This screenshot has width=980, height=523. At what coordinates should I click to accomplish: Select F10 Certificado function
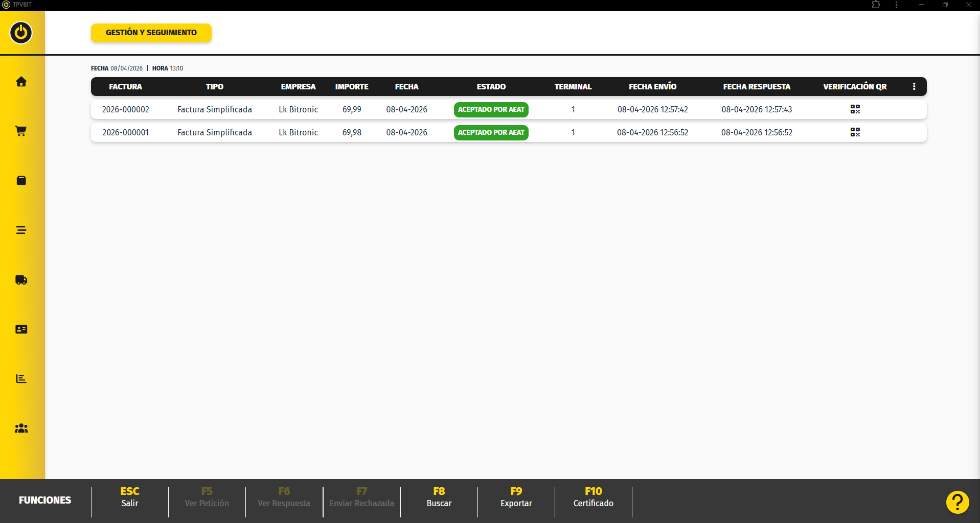(x=593, y=497)
